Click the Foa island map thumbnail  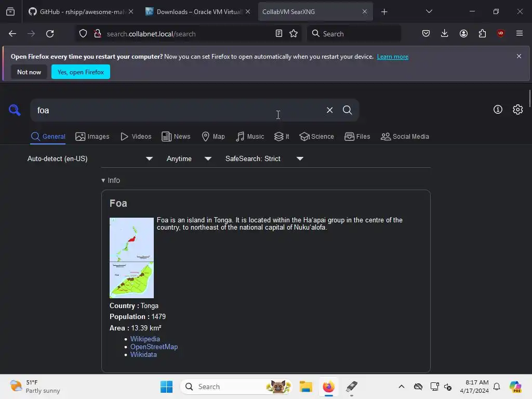[131, 258]
